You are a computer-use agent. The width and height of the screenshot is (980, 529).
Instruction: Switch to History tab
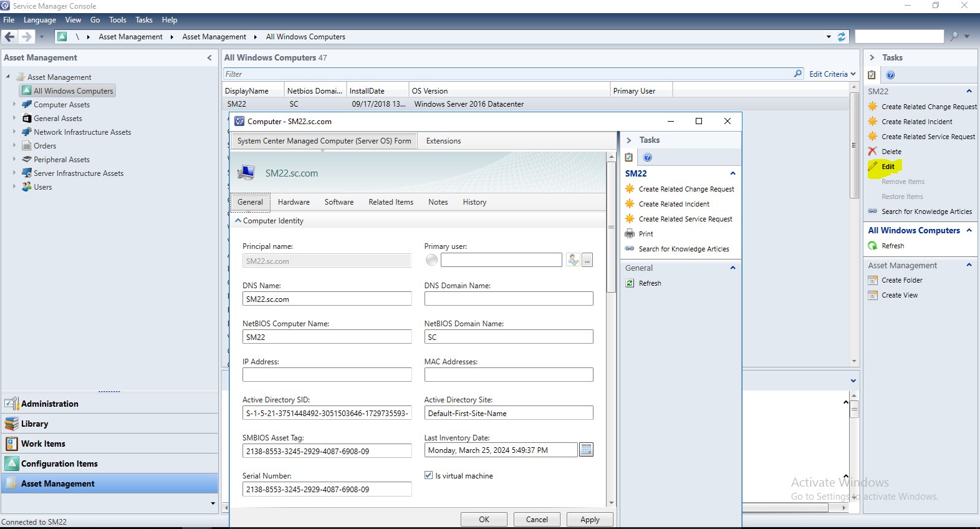[474, 202]
